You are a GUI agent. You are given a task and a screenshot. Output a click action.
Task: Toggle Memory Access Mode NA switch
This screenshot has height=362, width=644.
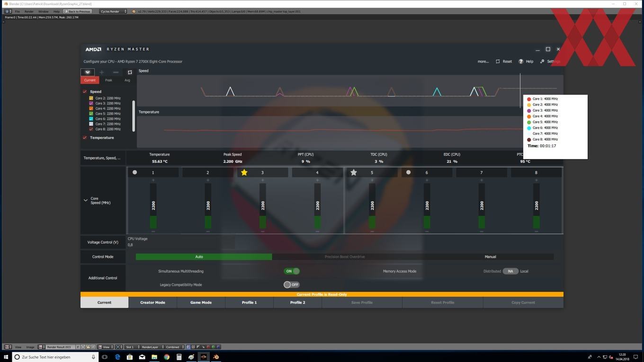[x=510, y=271]
